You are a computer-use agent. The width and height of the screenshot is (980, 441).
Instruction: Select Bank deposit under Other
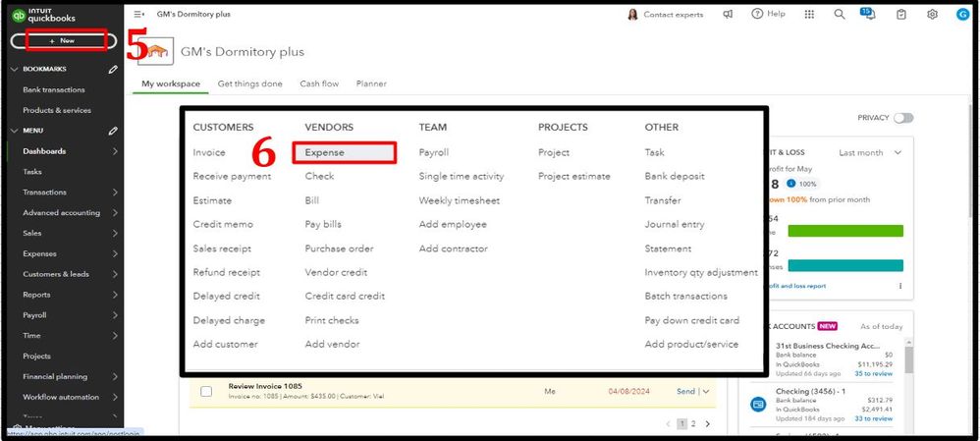click(675, 177)
